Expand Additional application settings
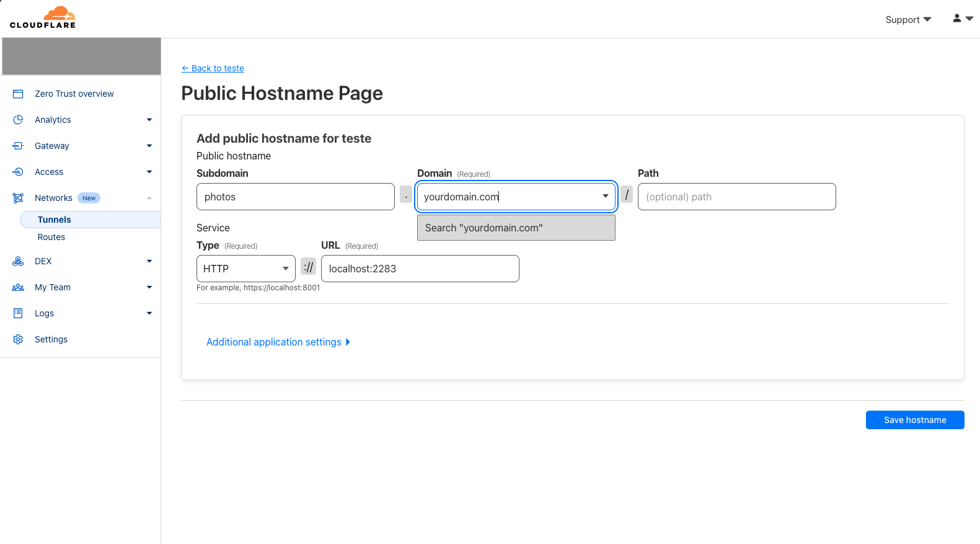 (278, 342)
